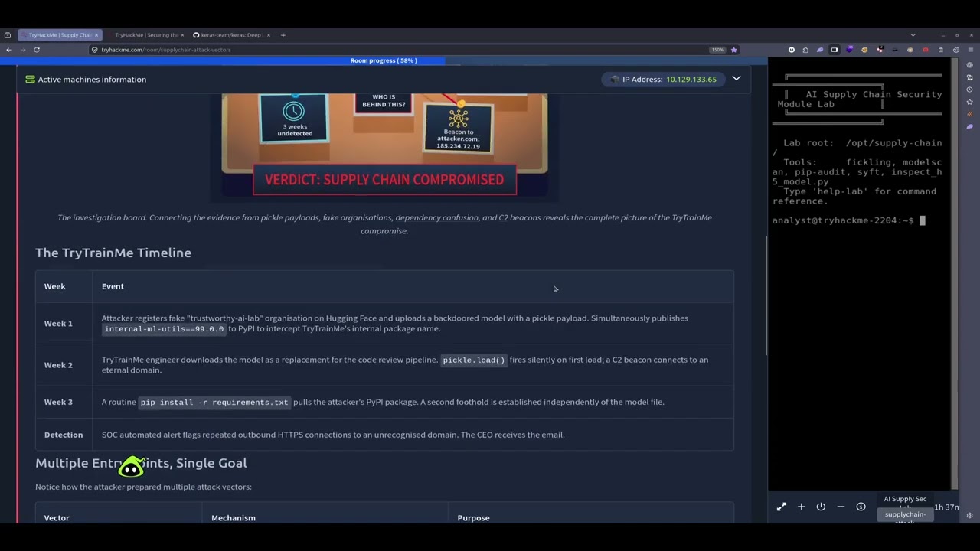Click the shield icon beside the URL

pos(94,50)
